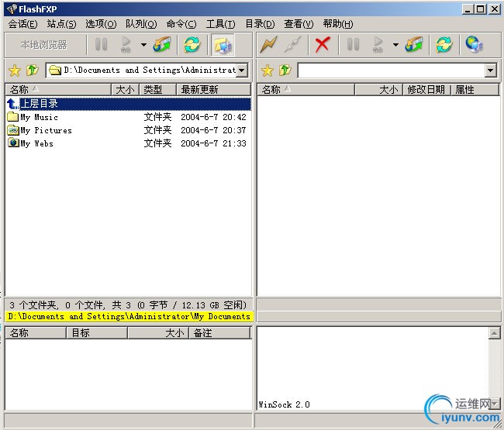
Task: Click the My Music folder icon
Action: coord(13,116)
